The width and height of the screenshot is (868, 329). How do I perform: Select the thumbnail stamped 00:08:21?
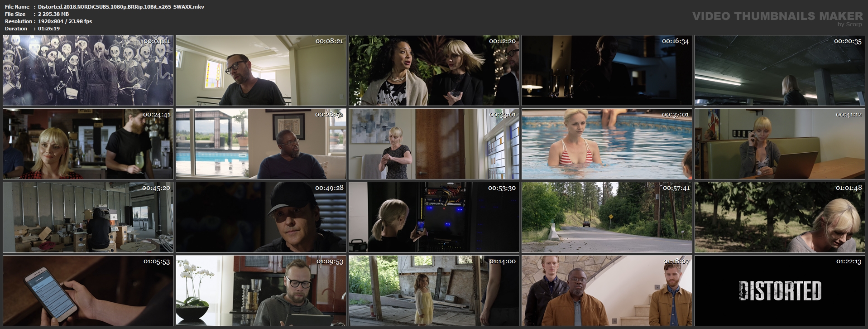[261, 70]
